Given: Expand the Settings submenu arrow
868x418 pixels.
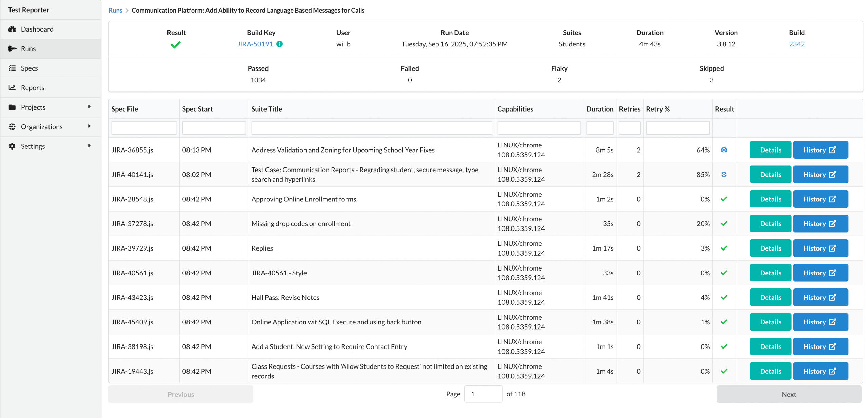Looking at the screenshot, I should [x=89, y=146].
